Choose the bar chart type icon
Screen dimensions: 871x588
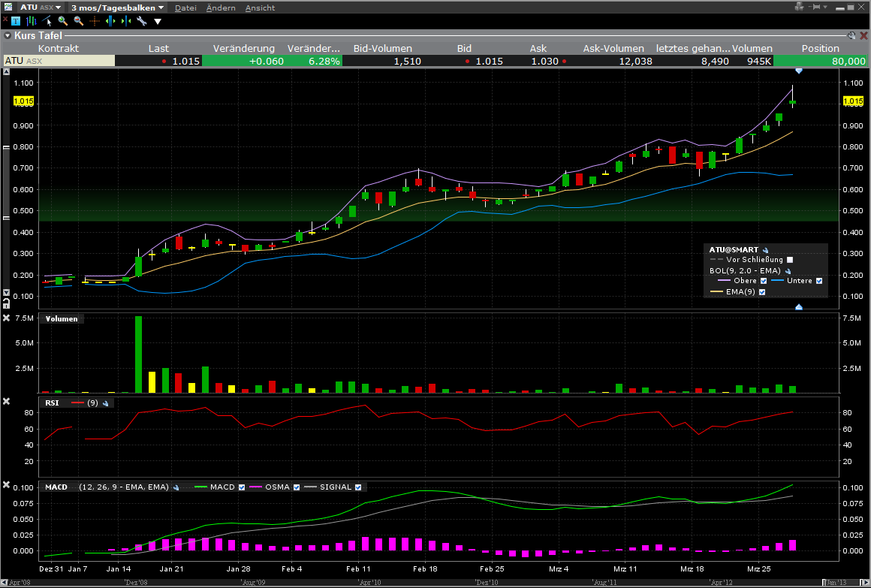coord(31,21)
